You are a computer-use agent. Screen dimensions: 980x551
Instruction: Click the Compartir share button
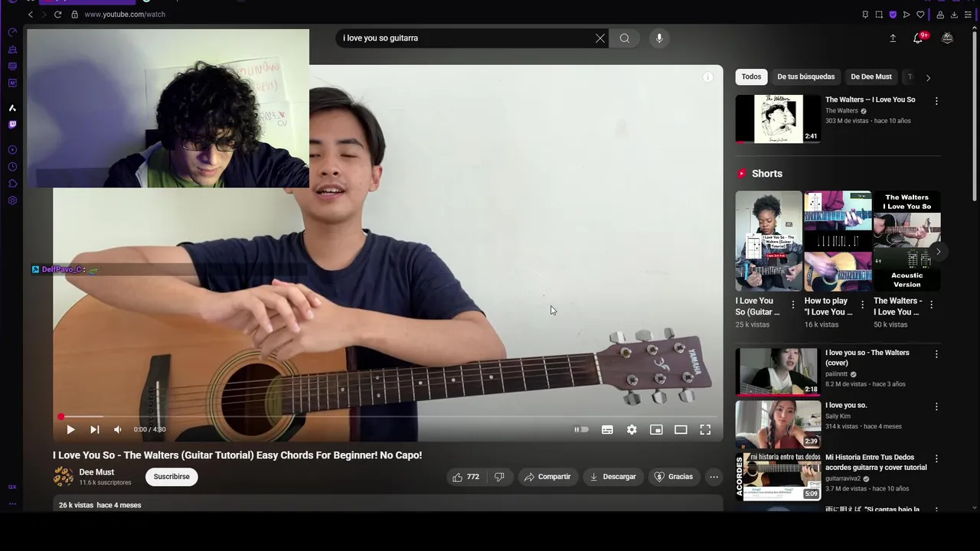547,477
